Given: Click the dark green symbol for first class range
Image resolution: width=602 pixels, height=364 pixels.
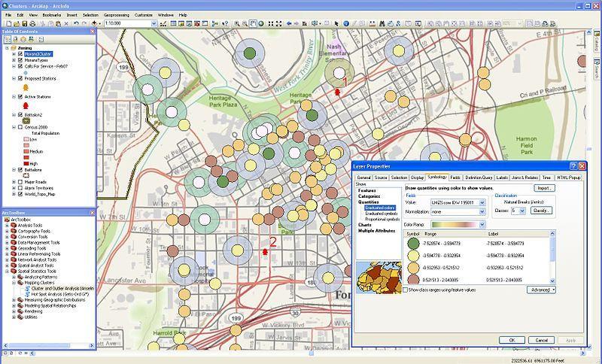Looking at the screenshot, I should point(413,243).
